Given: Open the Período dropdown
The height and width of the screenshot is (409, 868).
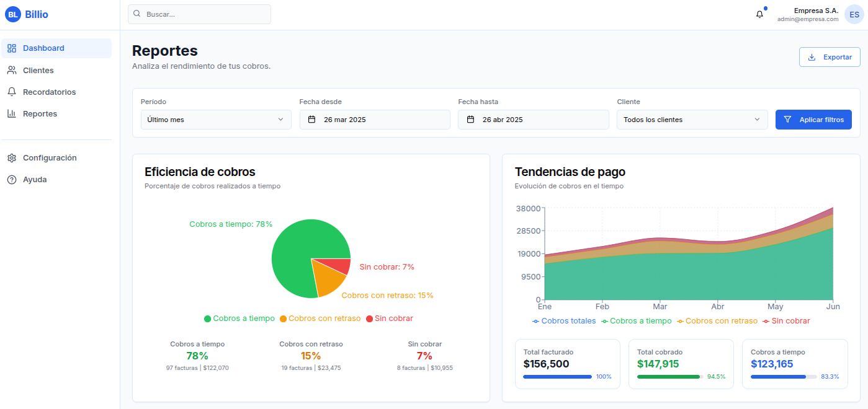Looking at the screenshot, I should pyautogui.click(x=216, y=119).
